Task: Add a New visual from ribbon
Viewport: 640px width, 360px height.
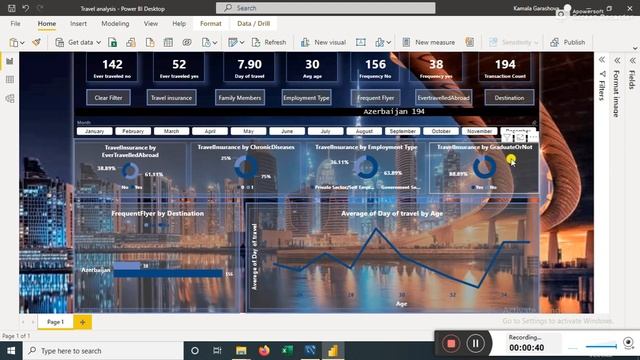Action: [x=323, y=42]
